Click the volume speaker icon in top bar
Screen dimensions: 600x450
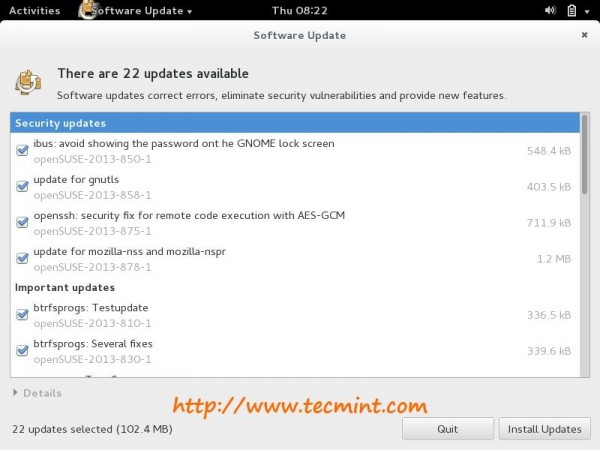click(550, 11)
